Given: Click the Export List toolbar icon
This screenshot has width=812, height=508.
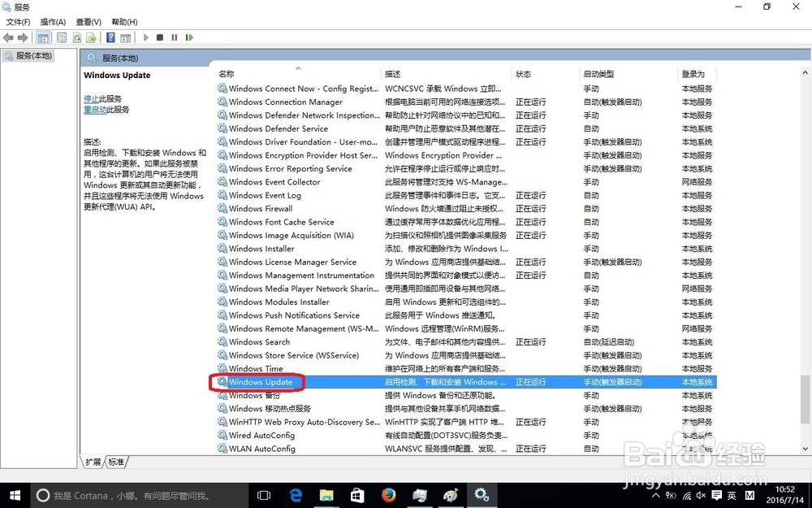Looking at the screenshot, I should (x=91, y=37).
